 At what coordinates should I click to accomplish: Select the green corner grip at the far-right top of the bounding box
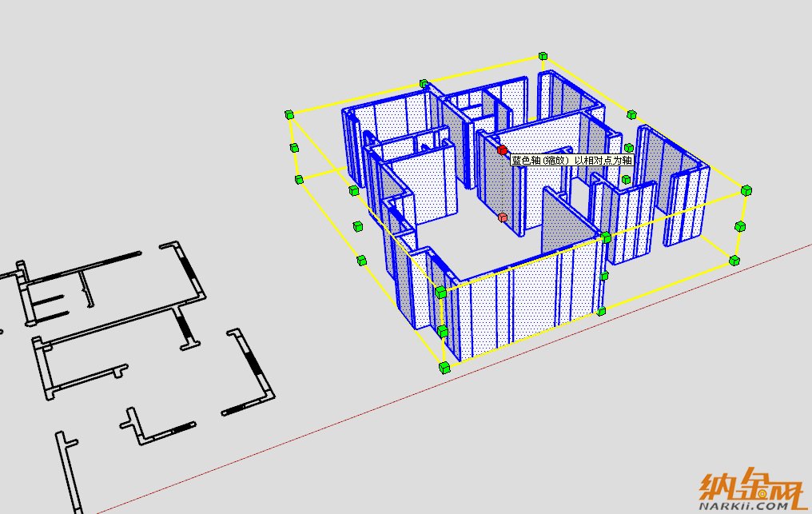pos(746,190)
